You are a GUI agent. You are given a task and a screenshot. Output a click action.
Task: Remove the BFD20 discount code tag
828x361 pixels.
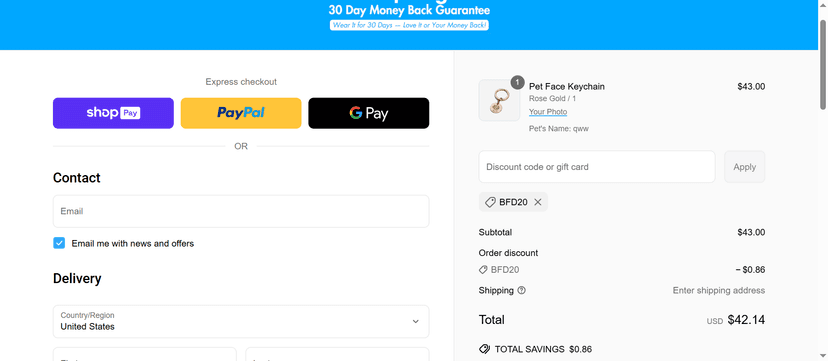(538, 202)
